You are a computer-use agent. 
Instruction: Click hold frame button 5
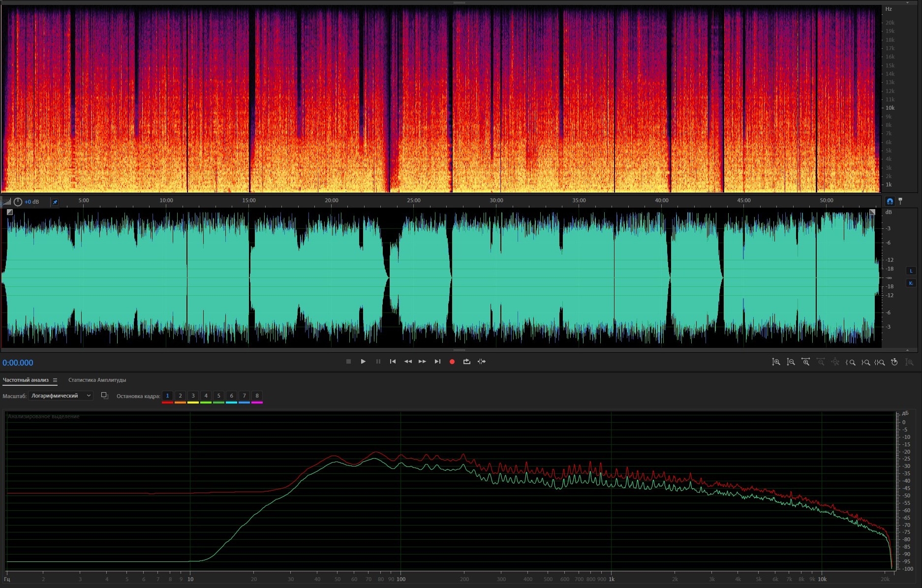coord(218,396)
